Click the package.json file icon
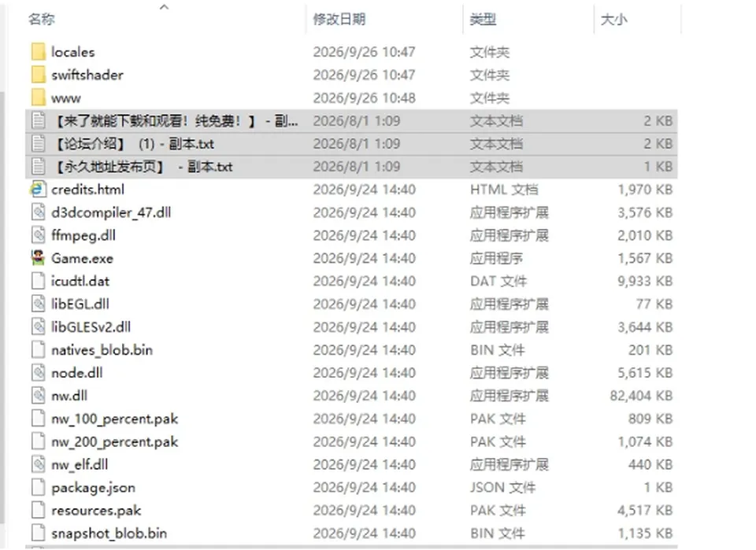 coord(38,487)
